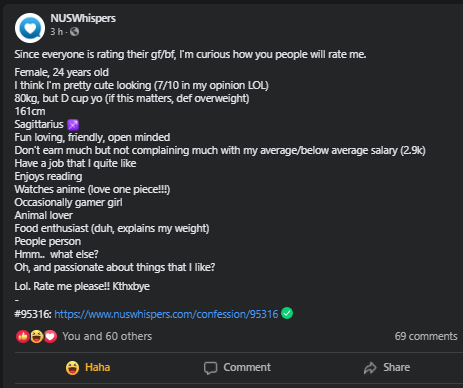The image size is (463, 388).
Task: Click the Haha emoji in action bar
Action: click(x=72, y=368)
